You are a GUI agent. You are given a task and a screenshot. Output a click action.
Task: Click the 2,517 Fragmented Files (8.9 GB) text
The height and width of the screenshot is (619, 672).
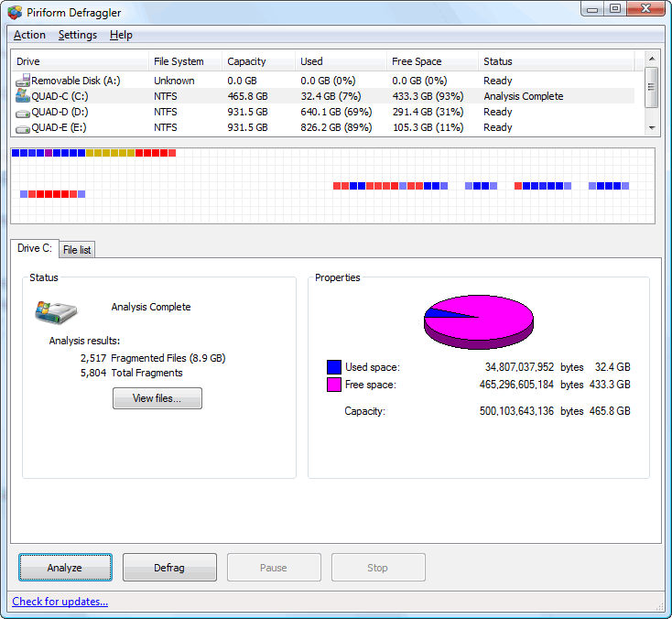click(153, 358)
